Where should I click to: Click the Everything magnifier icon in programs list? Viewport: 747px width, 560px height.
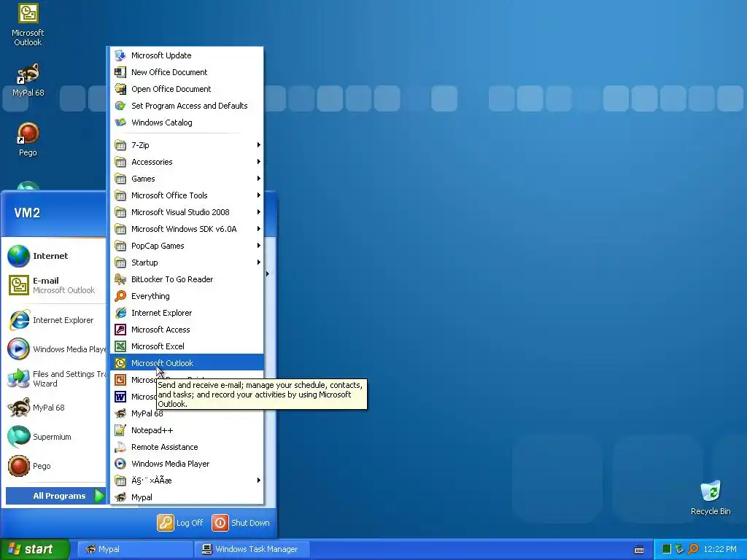(120, 296)
